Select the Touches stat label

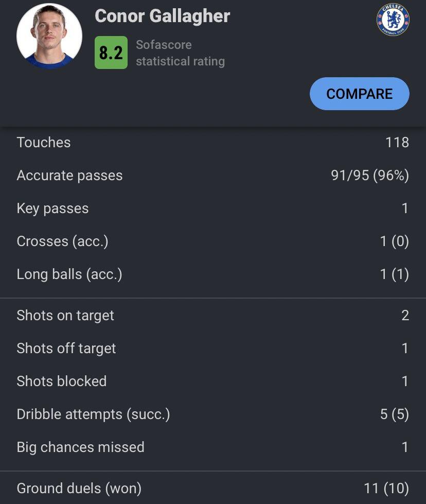44,143
